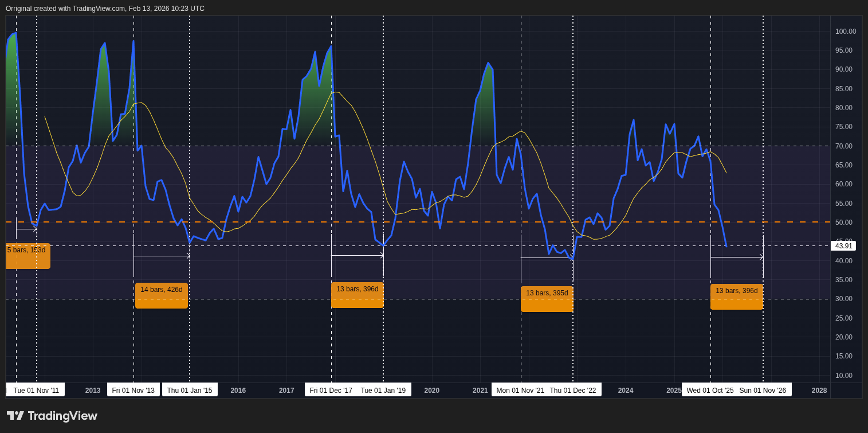Select the '13 bars, 395d' measurement label
Screen dimensions: 868x433
coord(547,299)
